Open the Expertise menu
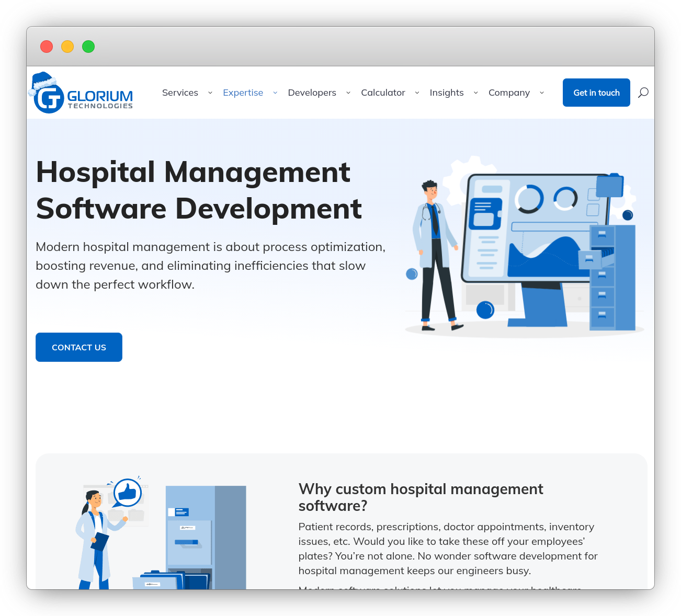681x616 pixels. pos(243,93)
